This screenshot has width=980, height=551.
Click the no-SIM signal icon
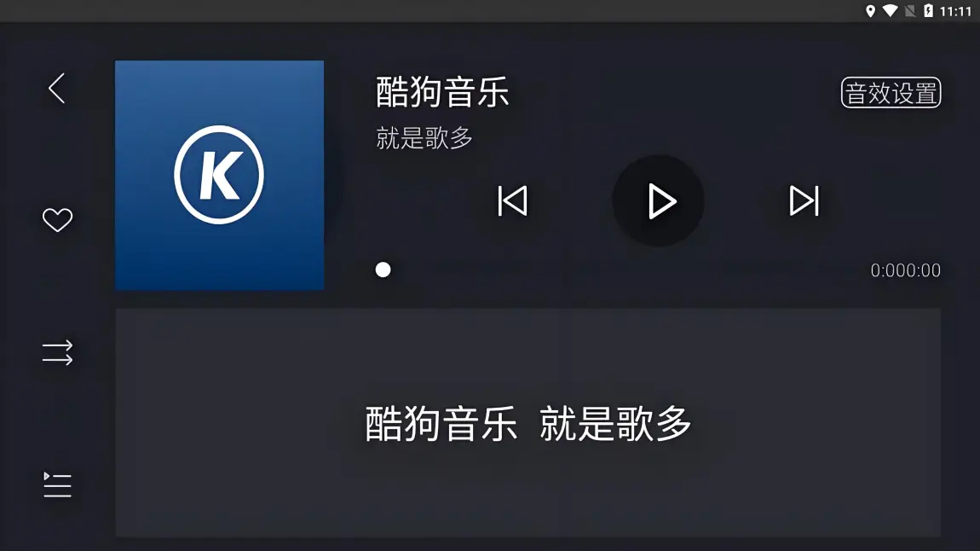point(911,11)
